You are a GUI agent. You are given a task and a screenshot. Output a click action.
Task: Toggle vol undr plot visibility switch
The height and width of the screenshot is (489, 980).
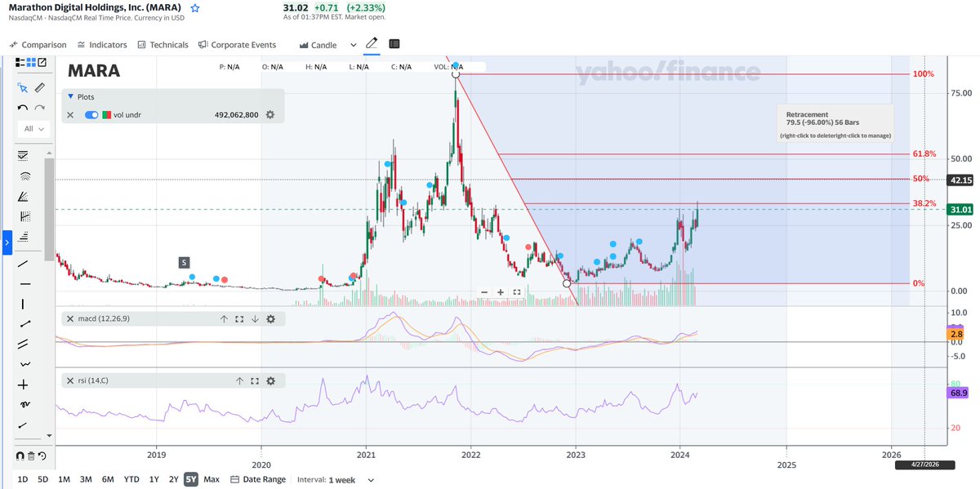click(91, 115)
